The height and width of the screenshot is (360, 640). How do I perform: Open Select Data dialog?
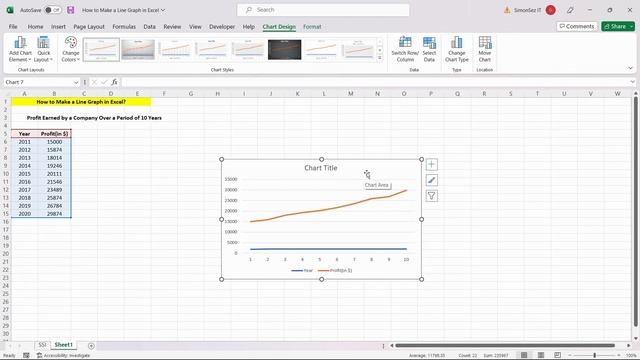click(x=429, y=49)
